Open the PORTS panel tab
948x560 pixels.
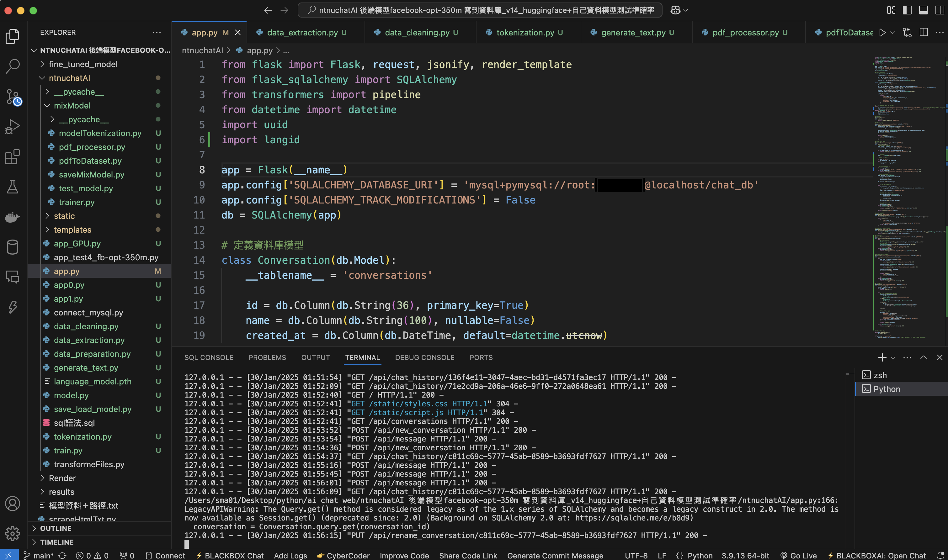(x=481, y=357)
